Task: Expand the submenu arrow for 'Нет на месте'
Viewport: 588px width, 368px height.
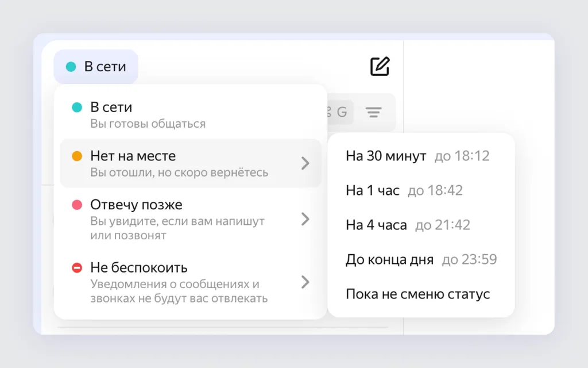Action: 305,163
